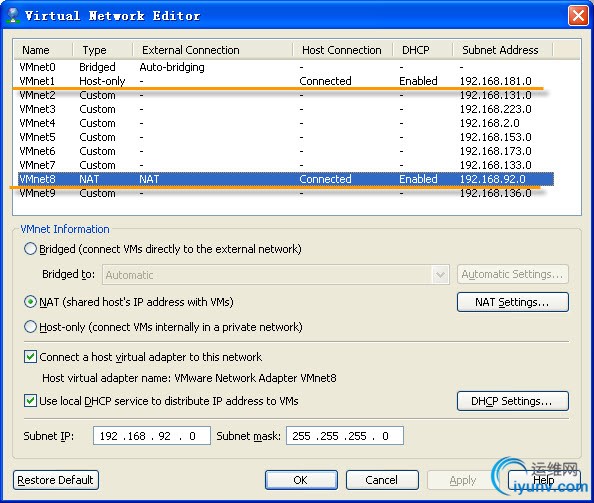Screen dimensions: 594x503
Task: Click the Apply button
Action: pos(463,480)
